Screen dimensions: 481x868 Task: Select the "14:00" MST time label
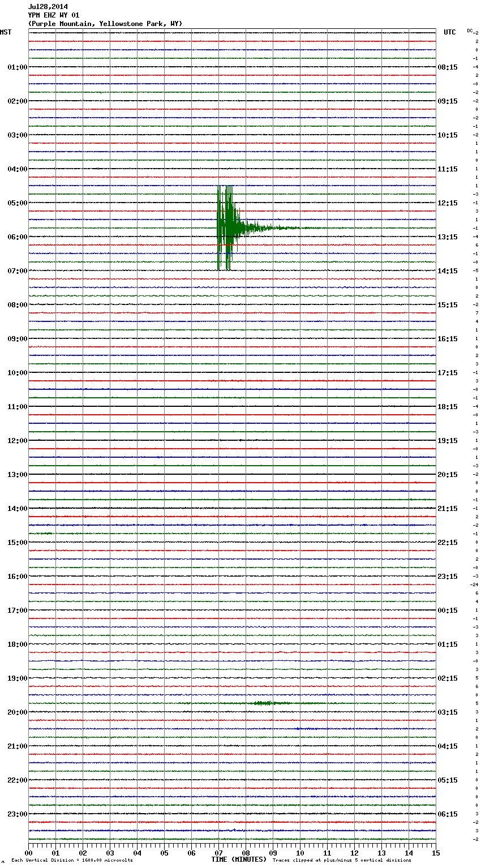pos(18,509)
